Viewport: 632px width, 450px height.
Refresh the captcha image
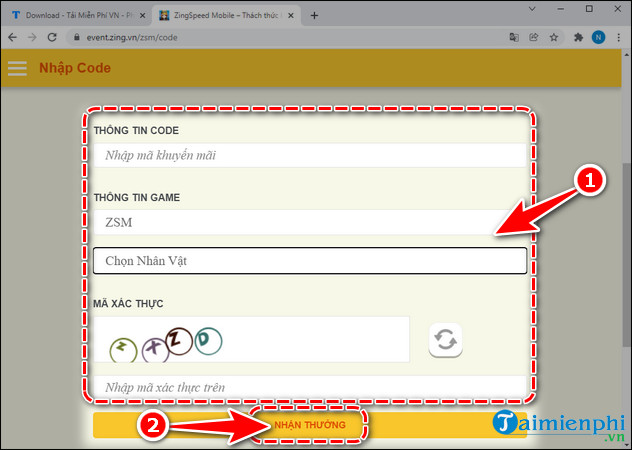coord(445,340)
